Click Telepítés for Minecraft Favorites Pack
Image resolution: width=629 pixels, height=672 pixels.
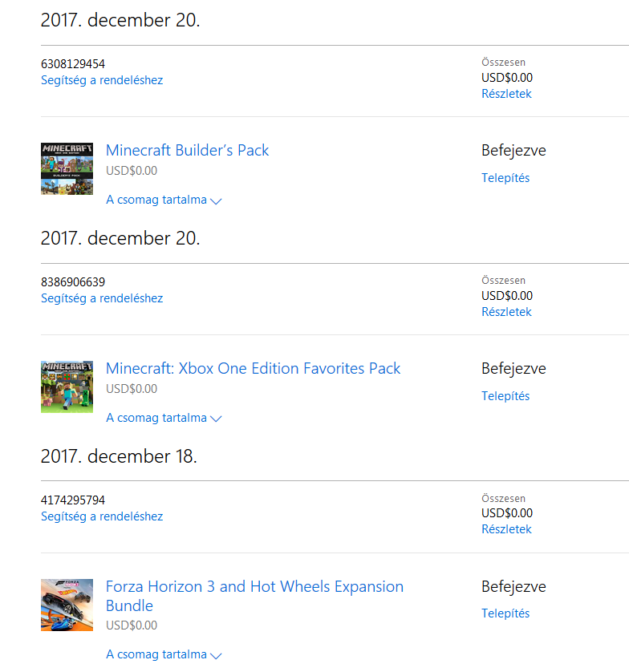click(505, 396)
